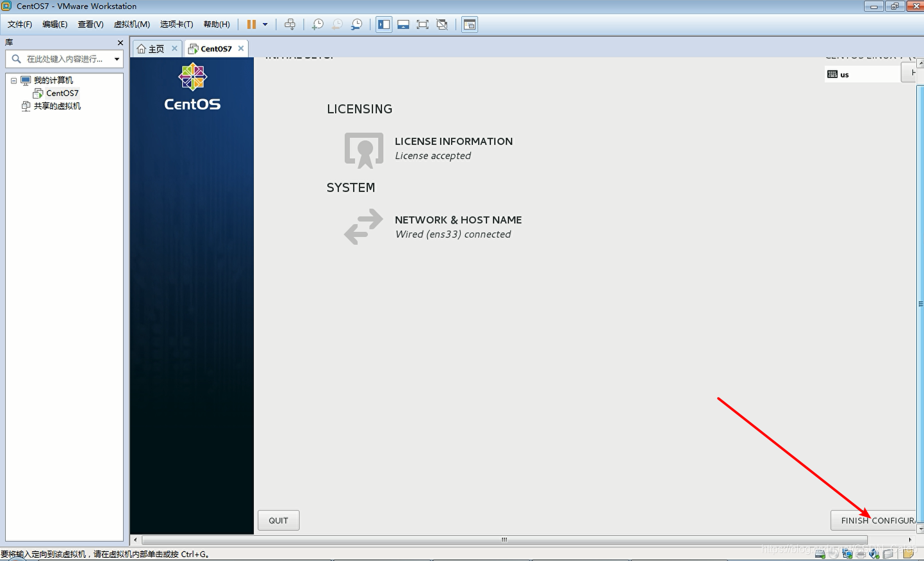Switch to Unity mode

442,24
